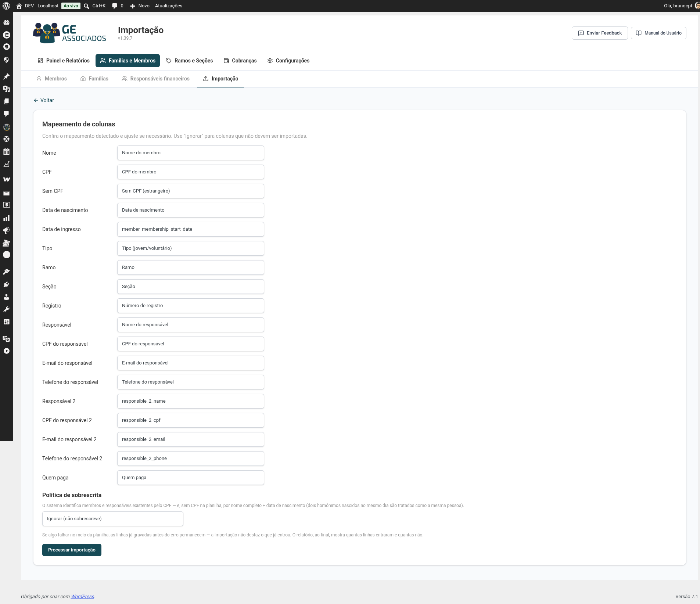Open Tools wrench icon in sidebar
This screenshot has height=604, width=700.
6,309
